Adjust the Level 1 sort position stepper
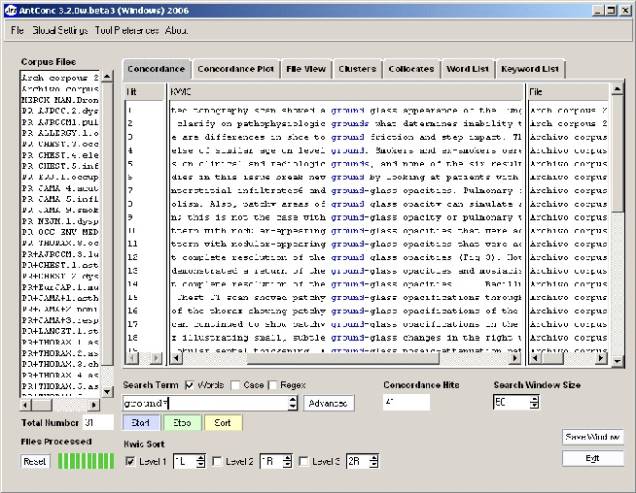636x493 pixels. (x=201, y=461)
